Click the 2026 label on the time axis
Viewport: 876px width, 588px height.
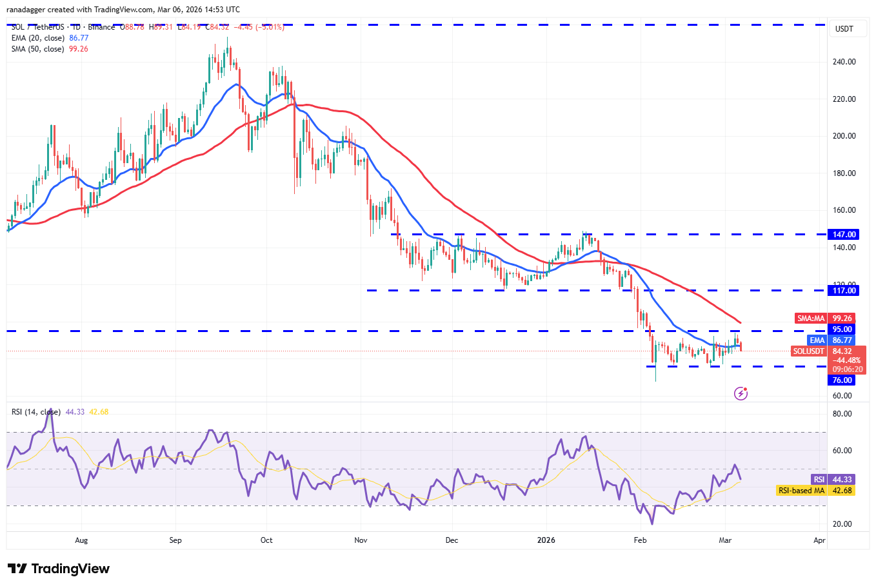[x=547, y=540]
